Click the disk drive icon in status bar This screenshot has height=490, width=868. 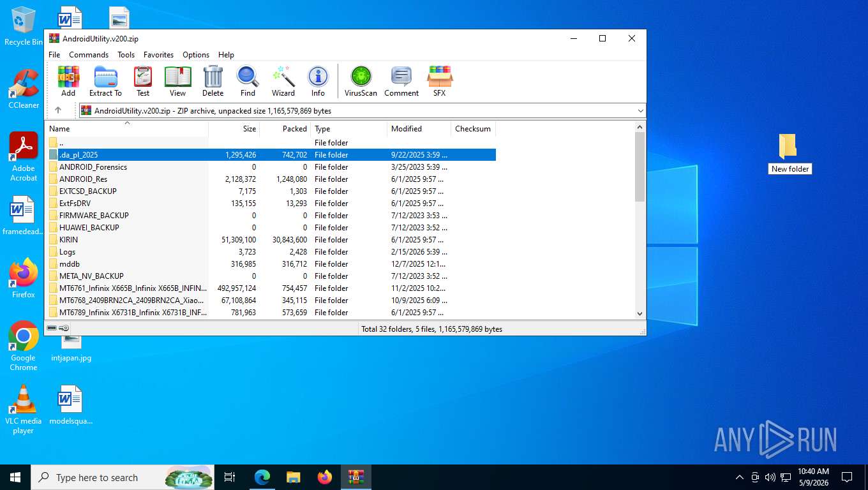52,329
